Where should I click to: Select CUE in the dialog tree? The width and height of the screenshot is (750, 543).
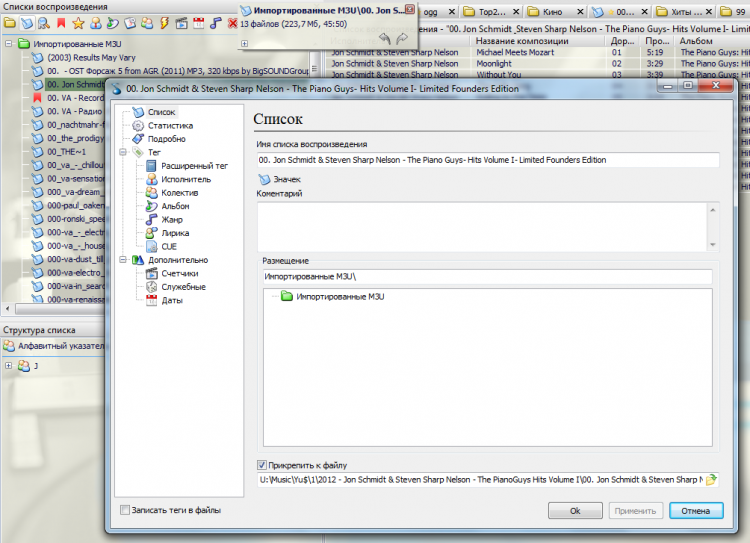[169, 246]
